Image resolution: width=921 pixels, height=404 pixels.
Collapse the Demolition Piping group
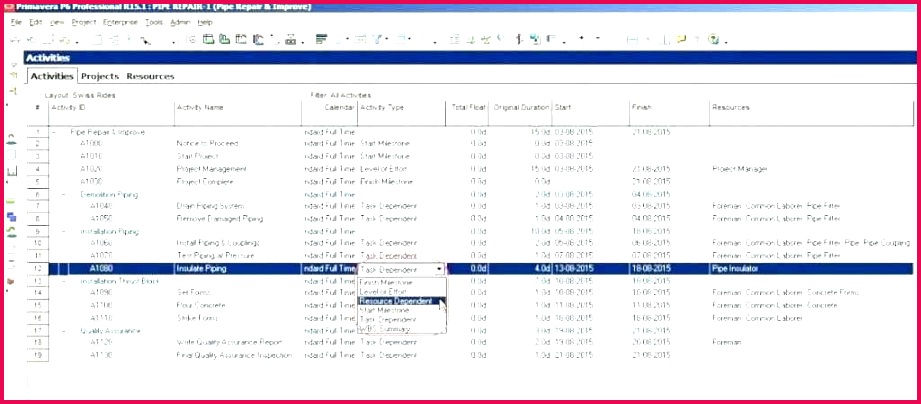pyautogui.click(x=64, y=193)
